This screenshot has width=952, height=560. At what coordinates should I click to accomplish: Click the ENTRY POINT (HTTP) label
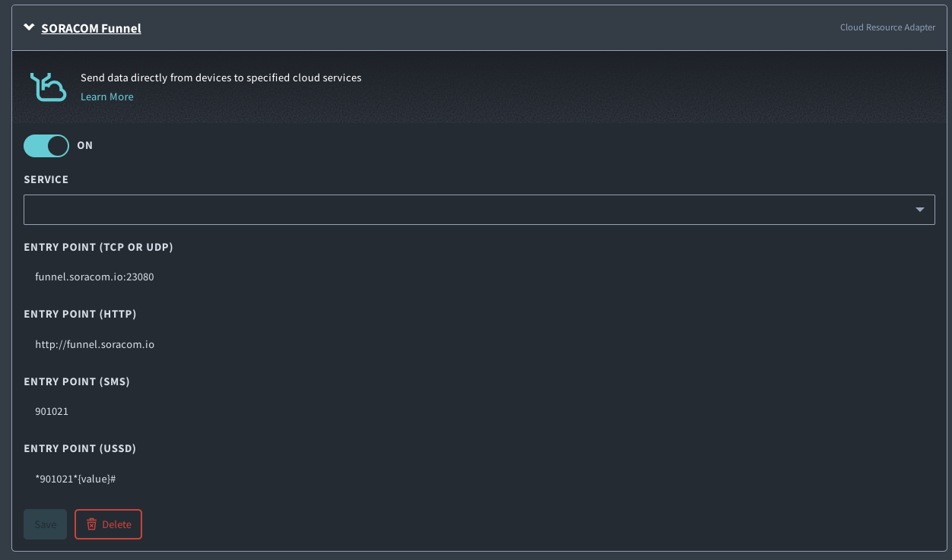tap(80, 315)
